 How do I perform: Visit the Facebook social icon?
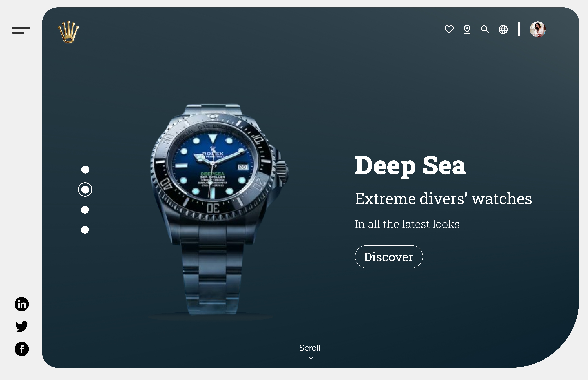pyautogui.click(x=22, y=349)
